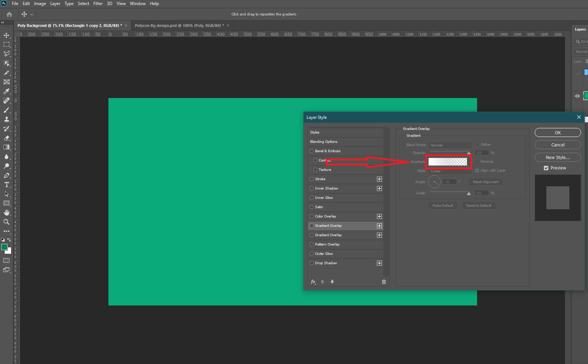
Task: Switch to Polycon Bg design.psd tab
Action: pos(179,25)
